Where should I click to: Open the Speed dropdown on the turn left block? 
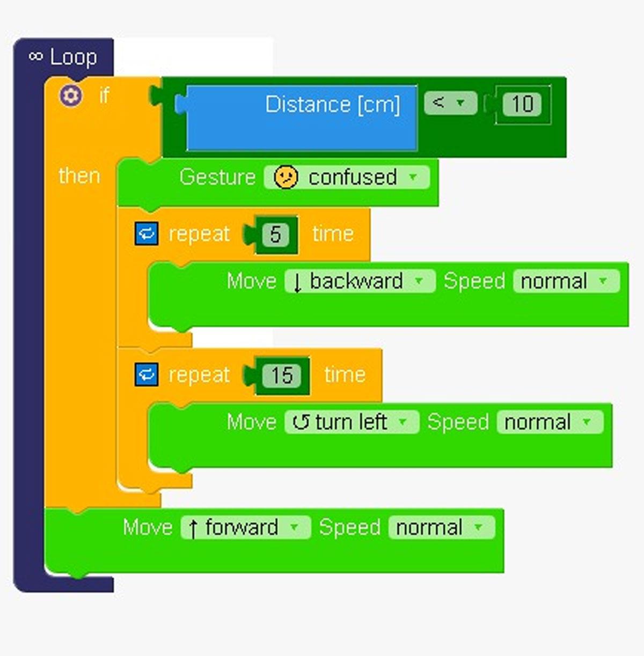[588, 422]
